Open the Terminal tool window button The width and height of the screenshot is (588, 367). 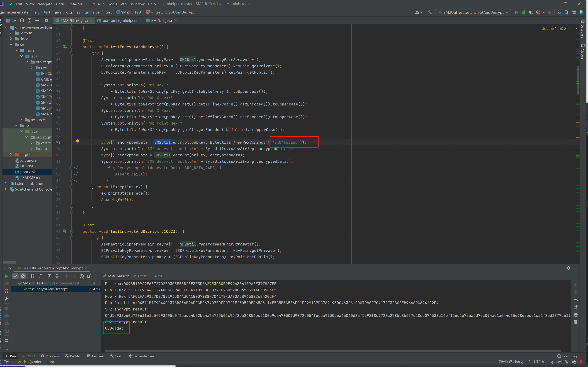[x=96, y=356]
